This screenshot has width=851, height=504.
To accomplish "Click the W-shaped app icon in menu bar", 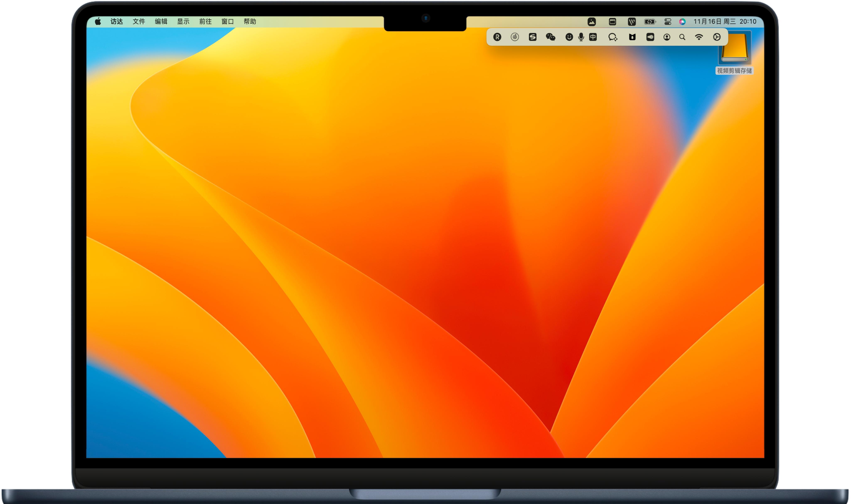I will click(x=632, y=22).
